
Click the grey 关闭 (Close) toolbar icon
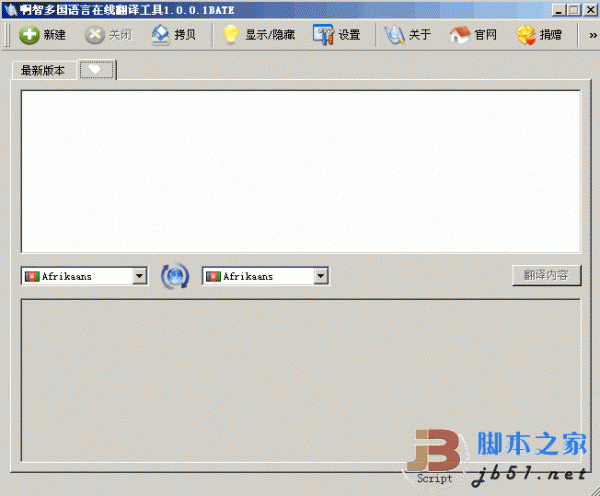[x=95, y=35]
